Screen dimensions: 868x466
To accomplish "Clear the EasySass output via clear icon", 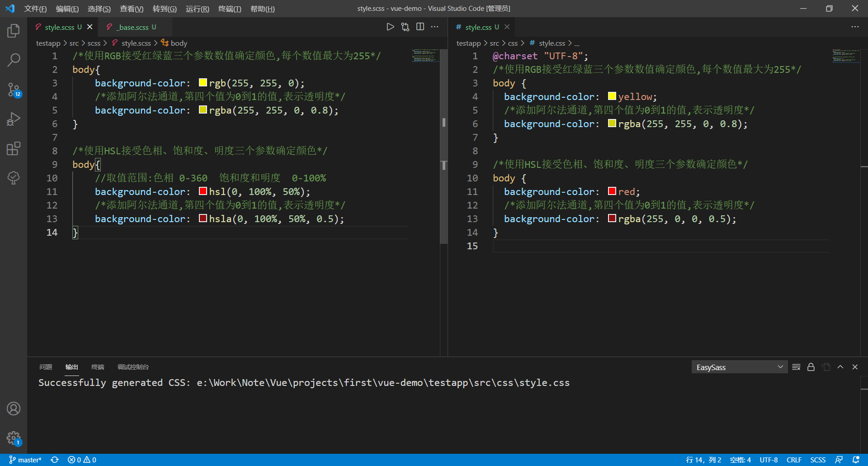I will tap(796, 367).
